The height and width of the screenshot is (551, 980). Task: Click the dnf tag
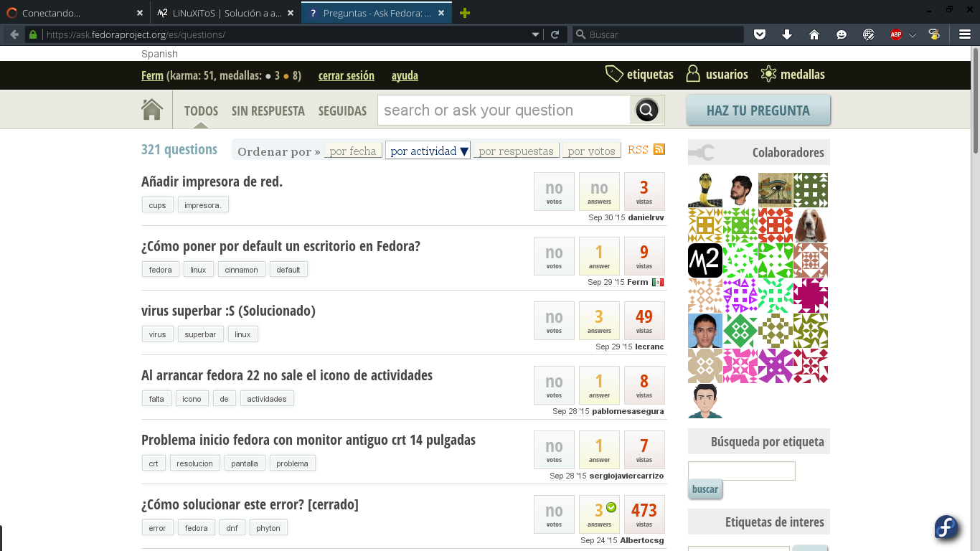(232, 528)
